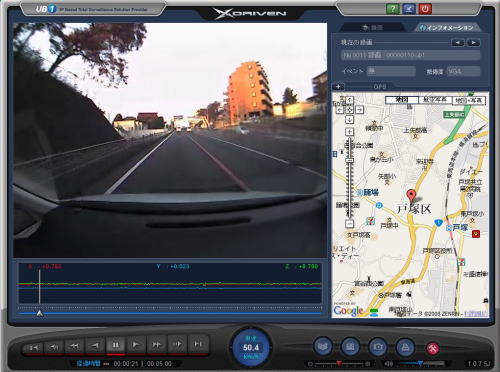Screen dimensions: 500x372
Task: Switch to the left tab in the side panel
Action: tap(373, 28)
